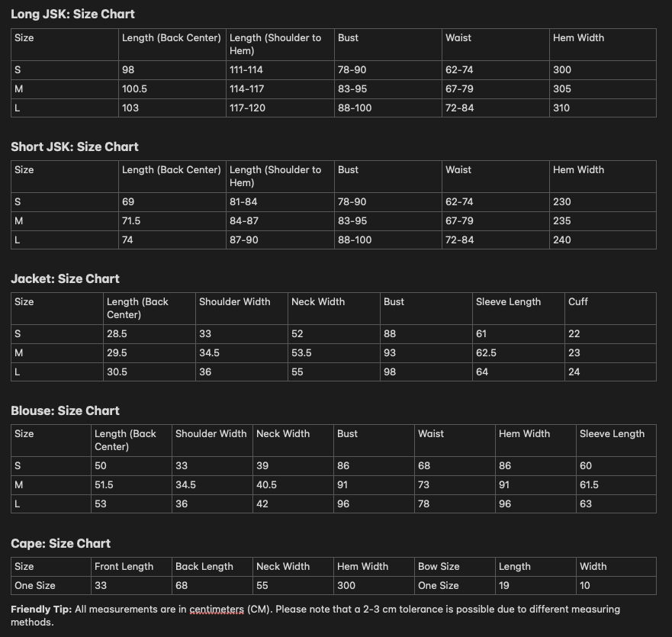
Task: Select the 62.5 sleeve length cell
Action: point(486,352)
